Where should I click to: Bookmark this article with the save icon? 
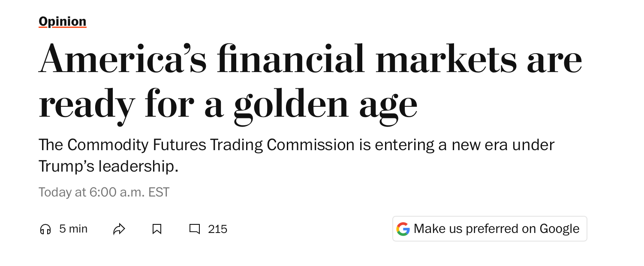coord(157,230)
